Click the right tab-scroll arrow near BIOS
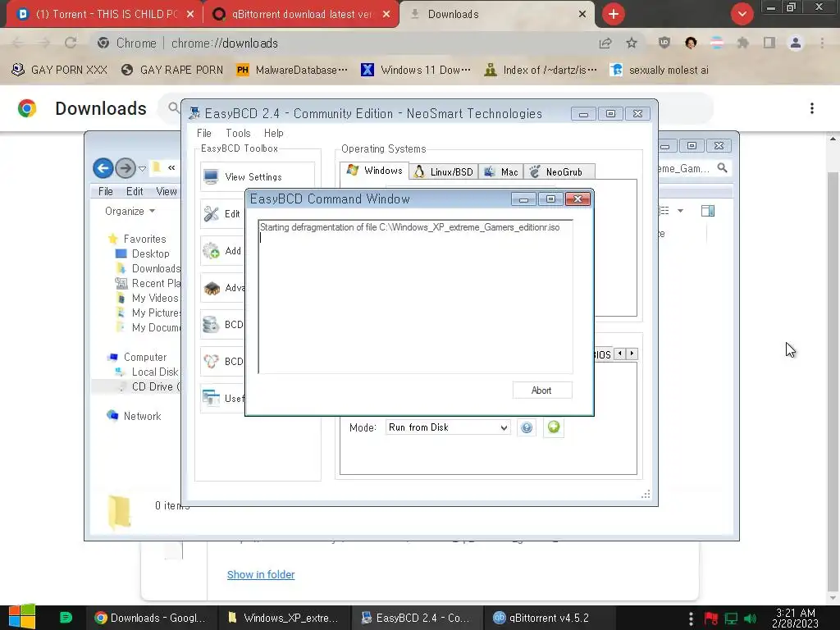 coord(632,354)
